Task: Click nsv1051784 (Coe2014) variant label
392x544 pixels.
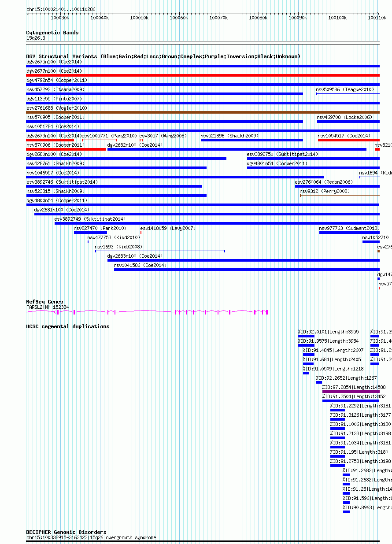Action: pyautogui.click(x=52, y=126)
